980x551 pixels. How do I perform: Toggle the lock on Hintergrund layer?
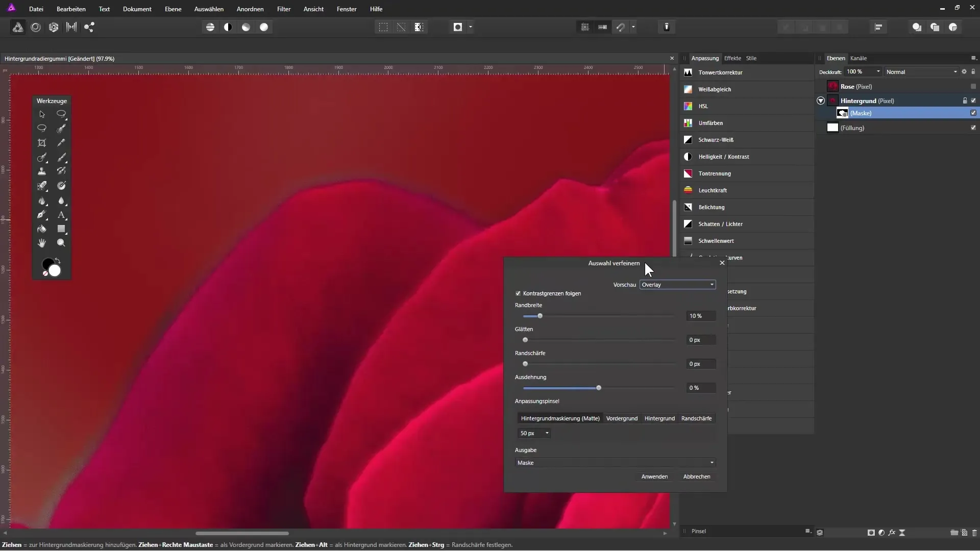(965, 101)
